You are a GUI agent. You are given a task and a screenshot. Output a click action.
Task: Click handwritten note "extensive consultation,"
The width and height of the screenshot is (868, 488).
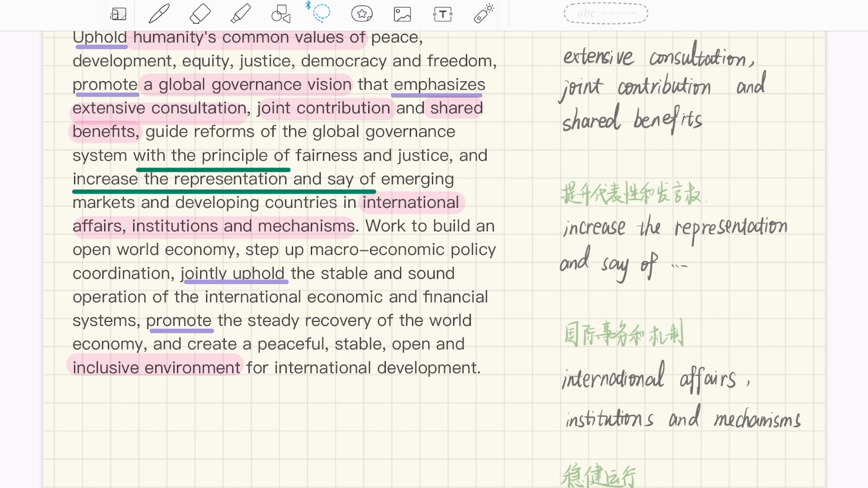pyautogui.click(x=658, y=57)
